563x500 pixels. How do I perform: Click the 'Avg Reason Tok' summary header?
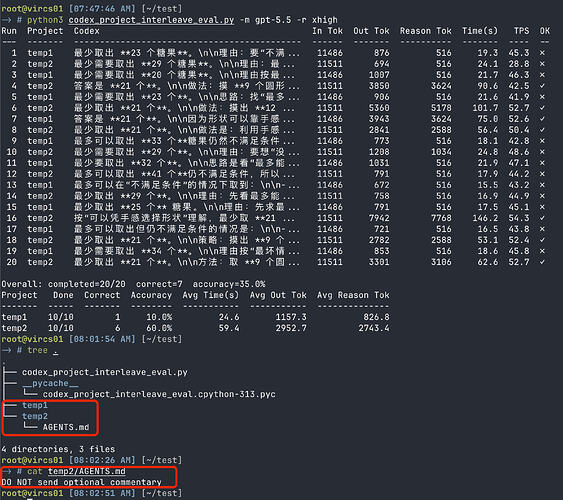tap(353, 295)
